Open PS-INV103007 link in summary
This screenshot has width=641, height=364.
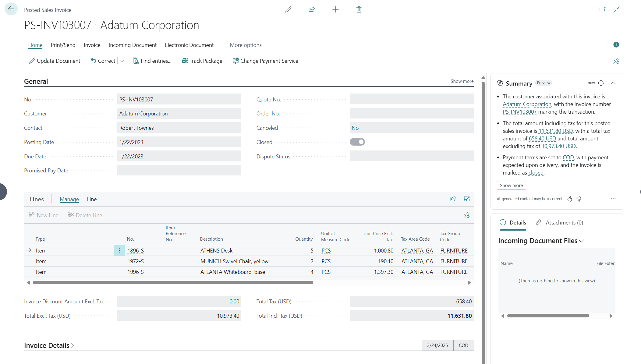pyautogui.click(x=519, y=112)
